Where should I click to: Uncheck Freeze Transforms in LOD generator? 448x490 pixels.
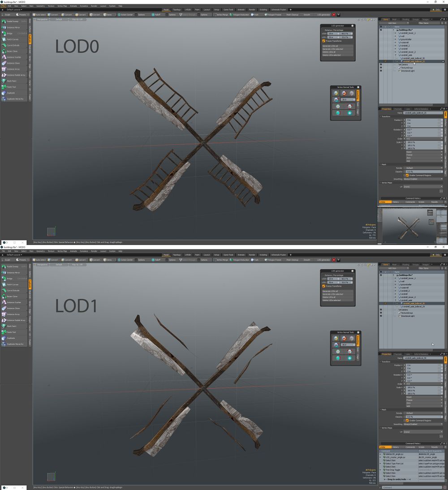pos(324,41)
